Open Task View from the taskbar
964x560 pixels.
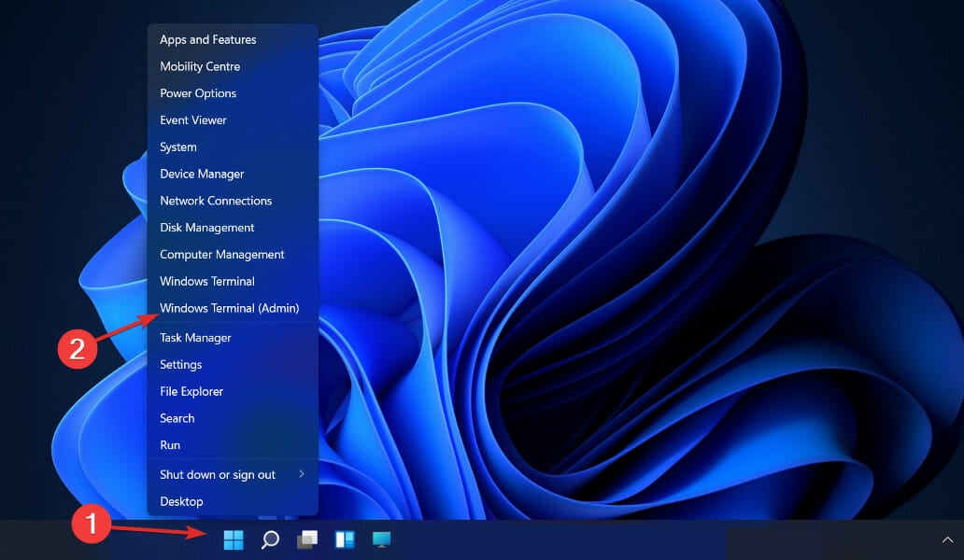[307, 539]
